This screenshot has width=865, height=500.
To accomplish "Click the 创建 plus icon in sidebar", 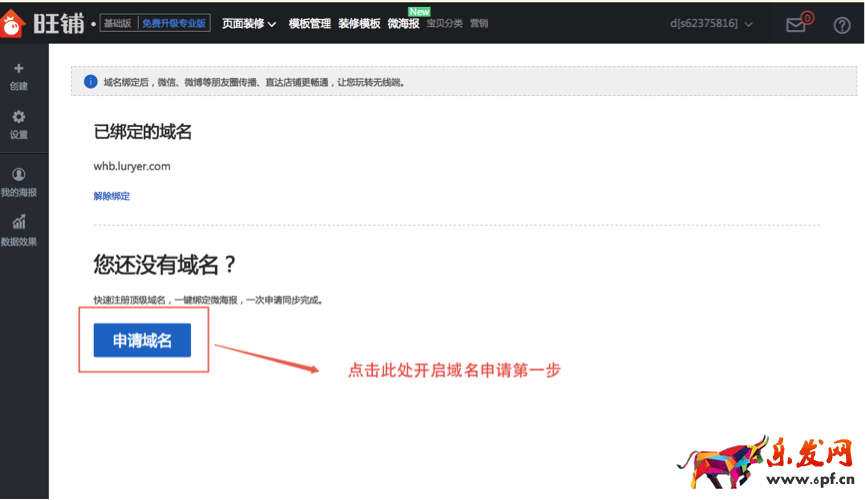I will [x=19, y=69].
